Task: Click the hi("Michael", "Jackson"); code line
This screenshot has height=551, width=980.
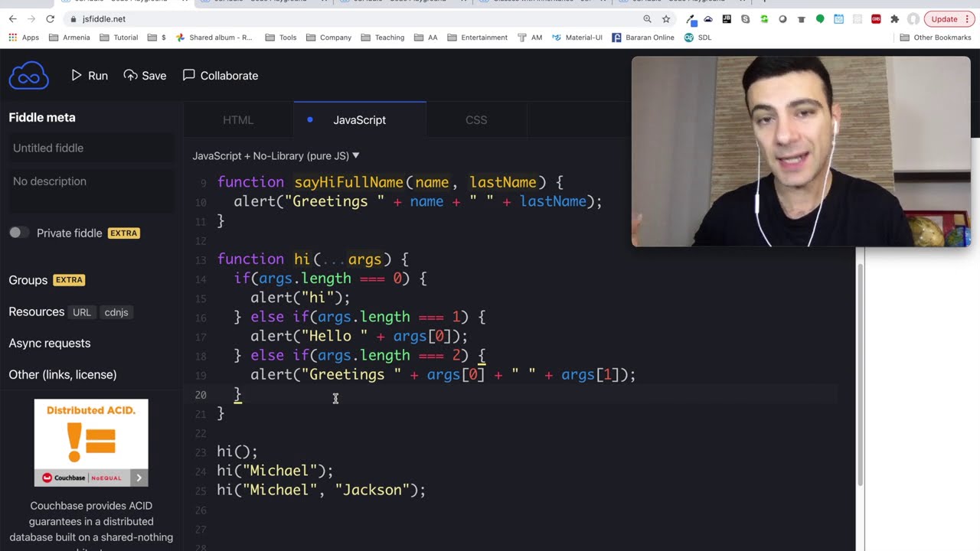Action: (x=321, y=491)
